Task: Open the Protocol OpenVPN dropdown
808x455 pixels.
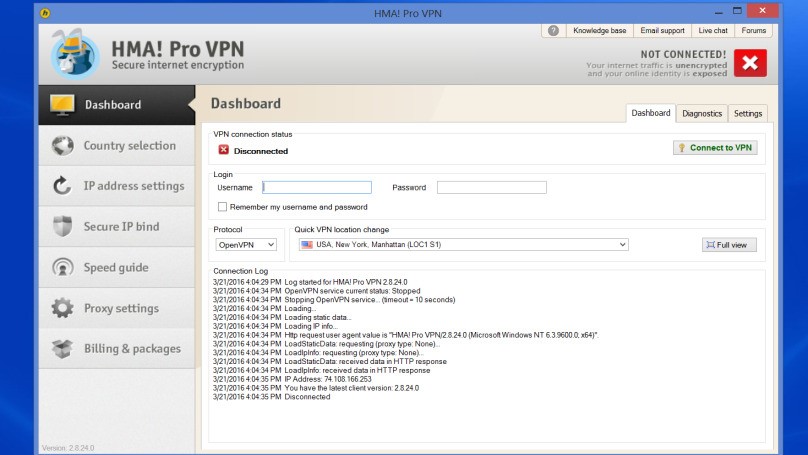Action: (x=246, y=245)
